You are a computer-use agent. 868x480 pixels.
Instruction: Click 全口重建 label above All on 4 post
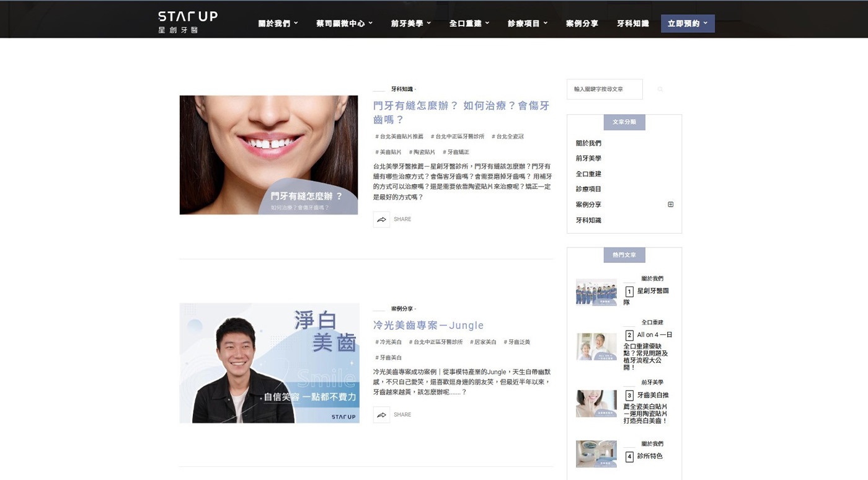coord(652,322)
